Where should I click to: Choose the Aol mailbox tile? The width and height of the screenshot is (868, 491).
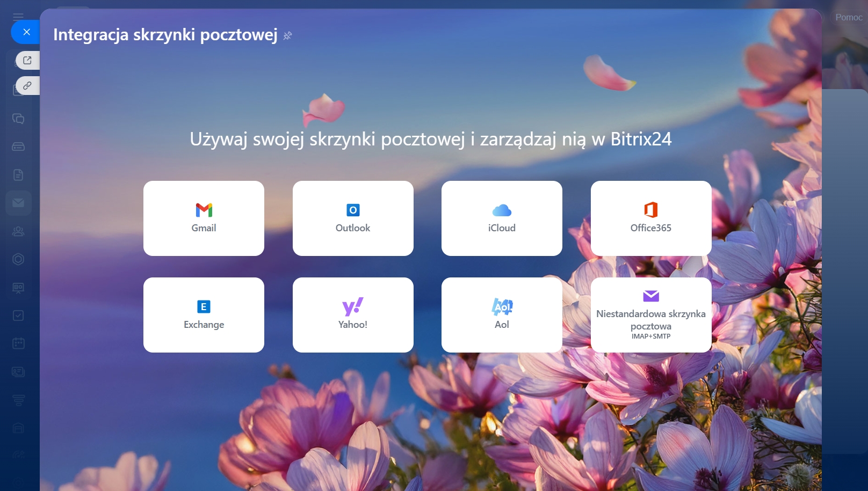click(502, 315)
